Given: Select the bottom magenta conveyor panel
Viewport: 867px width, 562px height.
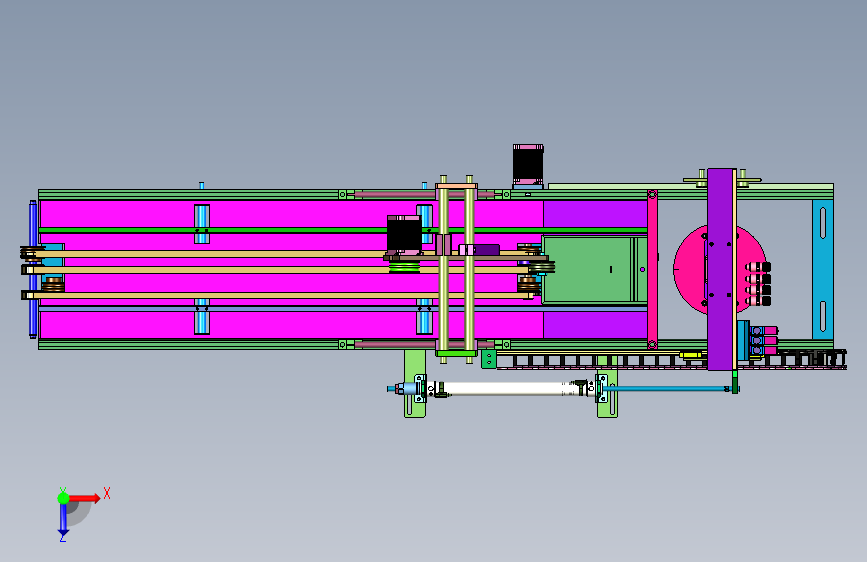Looking at the screenshot, I should pyautogui.click(x=290, y=325).
